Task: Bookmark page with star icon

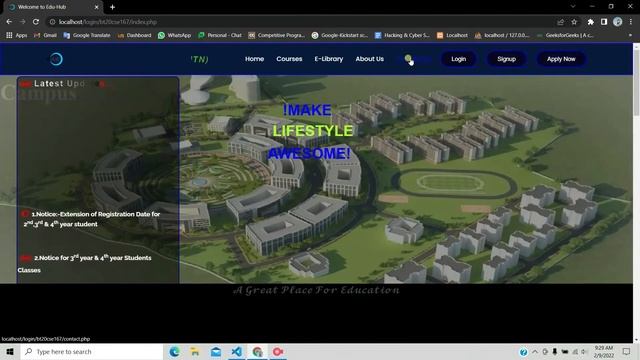Action: (574, 22)
